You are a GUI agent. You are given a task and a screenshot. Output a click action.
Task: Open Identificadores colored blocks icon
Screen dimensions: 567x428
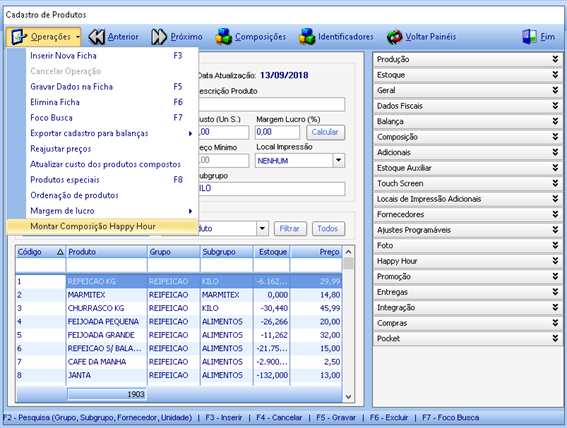click(307, 37)
